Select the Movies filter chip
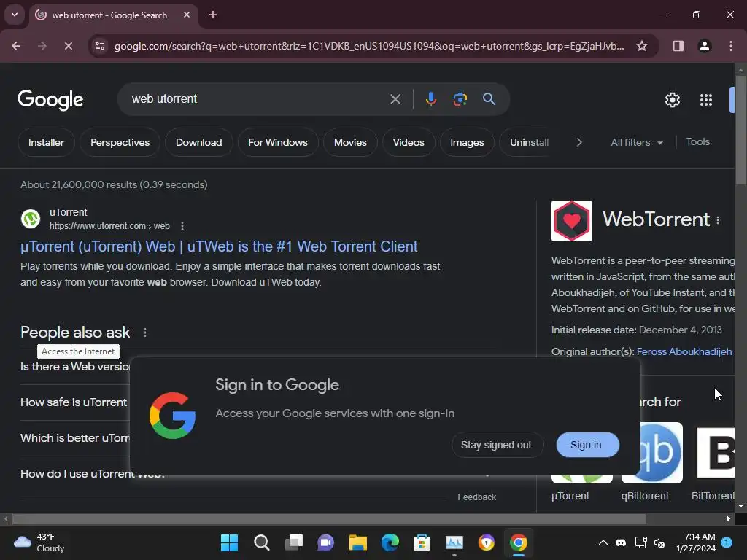Image resolution: width=747 pixels, height=560 pixels. (x=350, y=142)
